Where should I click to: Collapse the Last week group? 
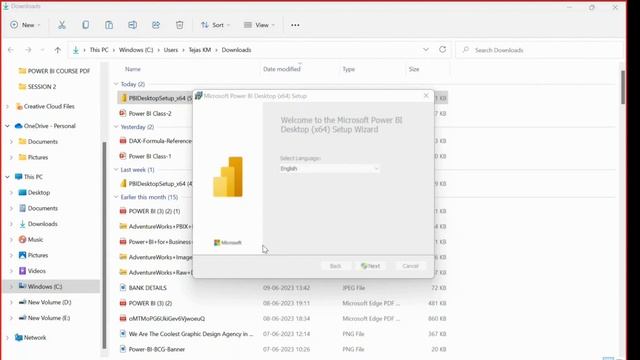[116, 169]
